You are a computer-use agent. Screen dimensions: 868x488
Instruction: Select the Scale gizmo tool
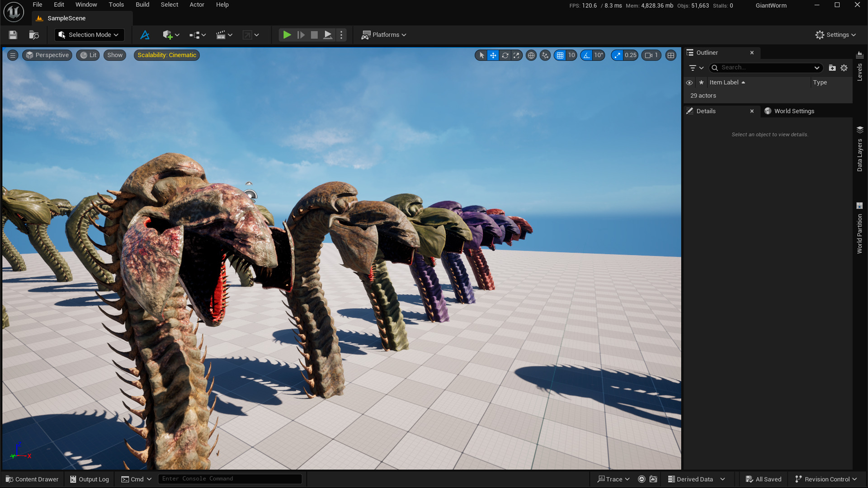[x=516, y=55]
